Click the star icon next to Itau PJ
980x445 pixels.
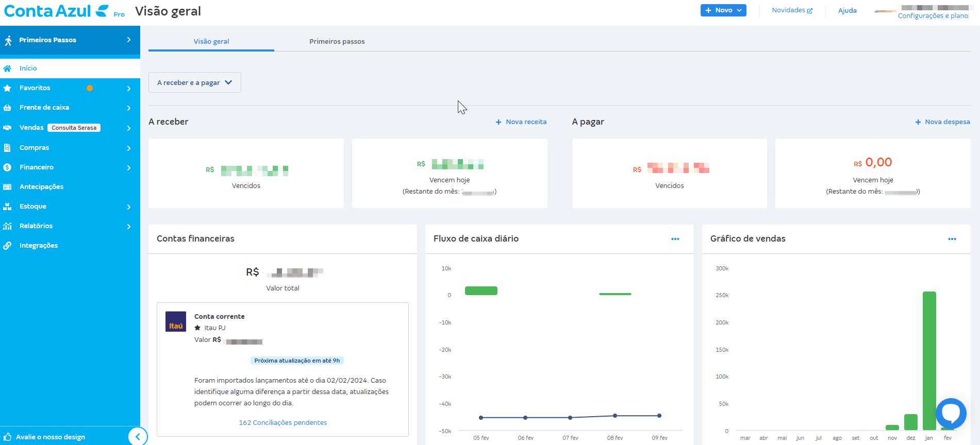click(197, 328)
